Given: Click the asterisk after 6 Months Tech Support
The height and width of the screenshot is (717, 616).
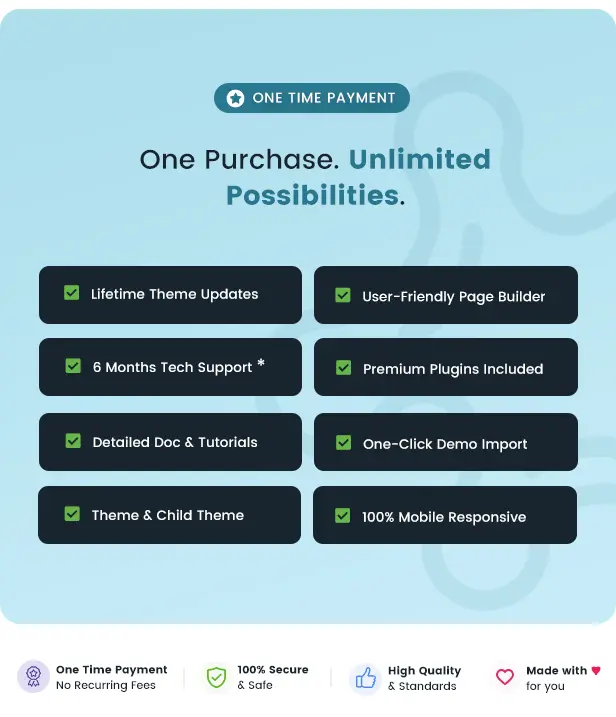Looking at the screenshot, I should [261, 363].
